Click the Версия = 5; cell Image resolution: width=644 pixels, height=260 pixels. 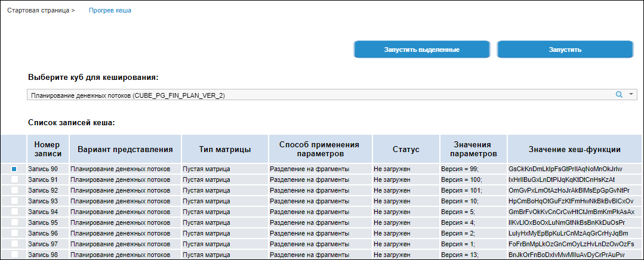[473, 212]
